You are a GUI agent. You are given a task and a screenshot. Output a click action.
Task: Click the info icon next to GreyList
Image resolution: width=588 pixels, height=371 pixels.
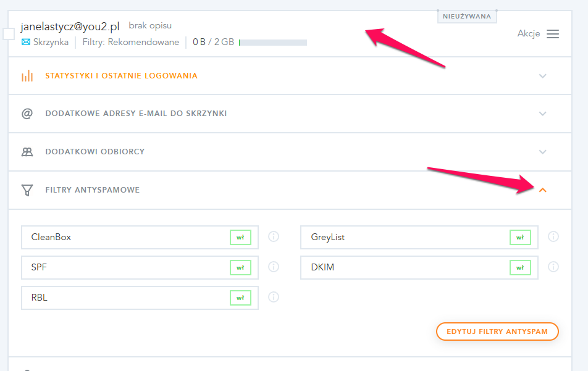(x=553, y=236)
